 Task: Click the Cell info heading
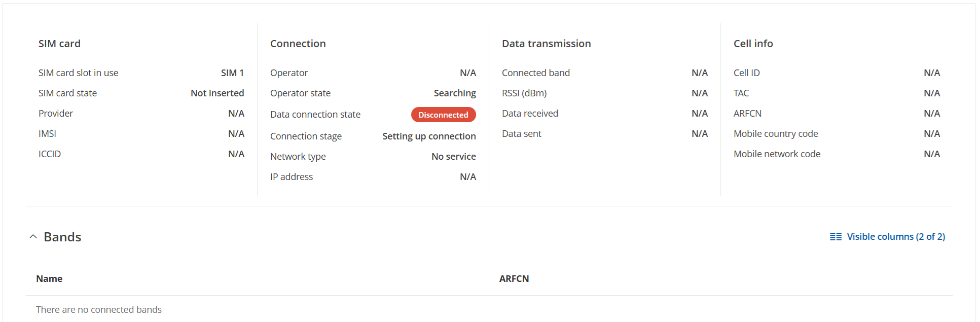[753, 44]
